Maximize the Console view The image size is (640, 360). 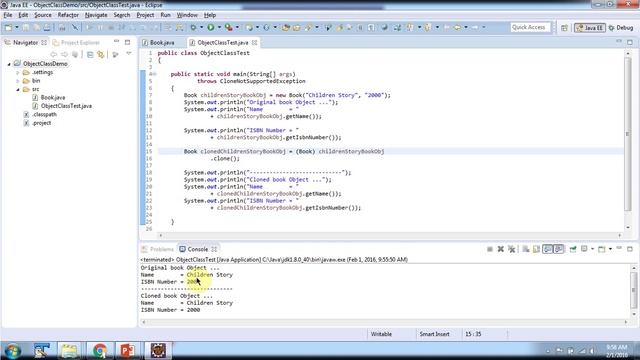[630, 249]
